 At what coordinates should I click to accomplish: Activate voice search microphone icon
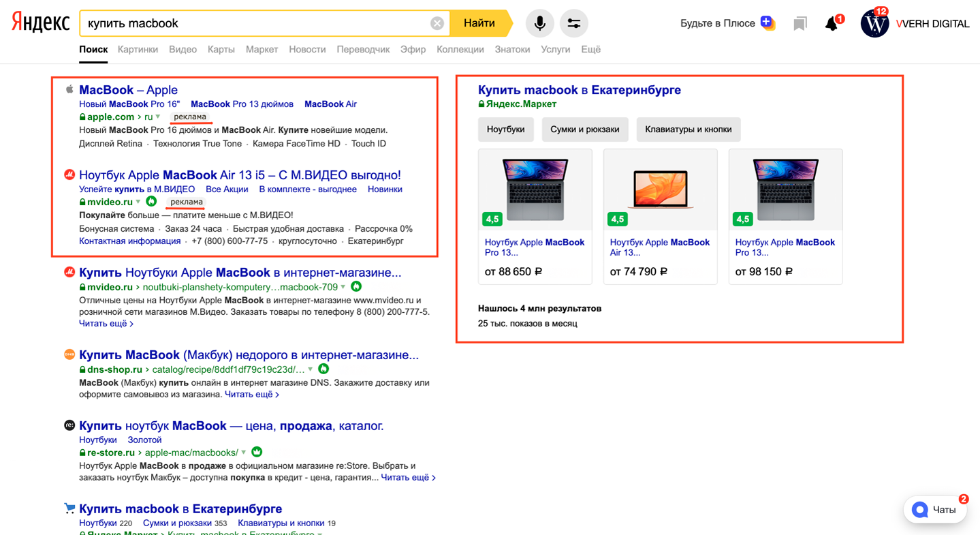pos(539,23)
